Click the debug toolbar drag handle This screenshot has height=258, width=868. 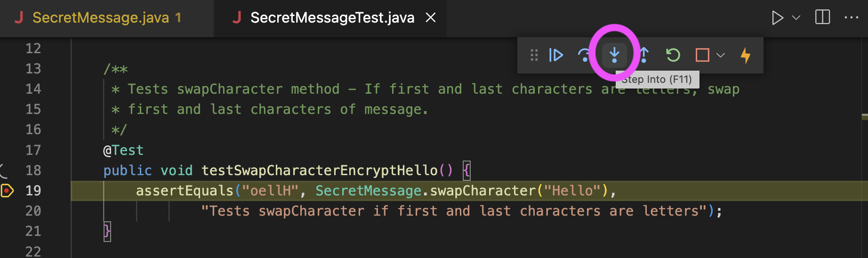coord(534,56)
